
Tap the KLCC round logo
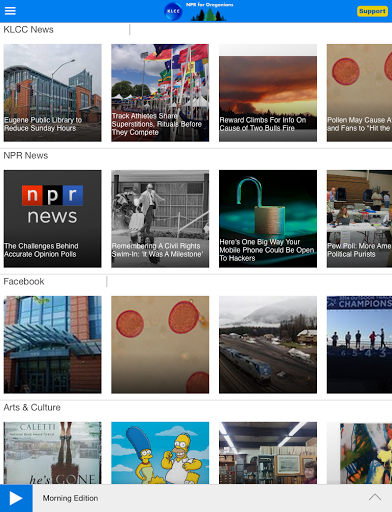[x=173, y=11]
